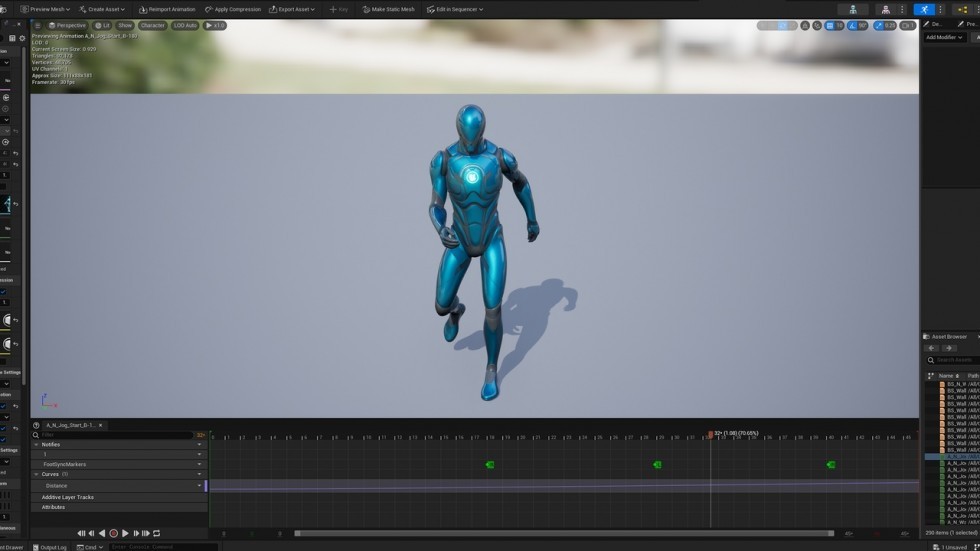Open the Preview Mesh dropdown
This screenshot has height=551, width=980.
click(45, 9)
